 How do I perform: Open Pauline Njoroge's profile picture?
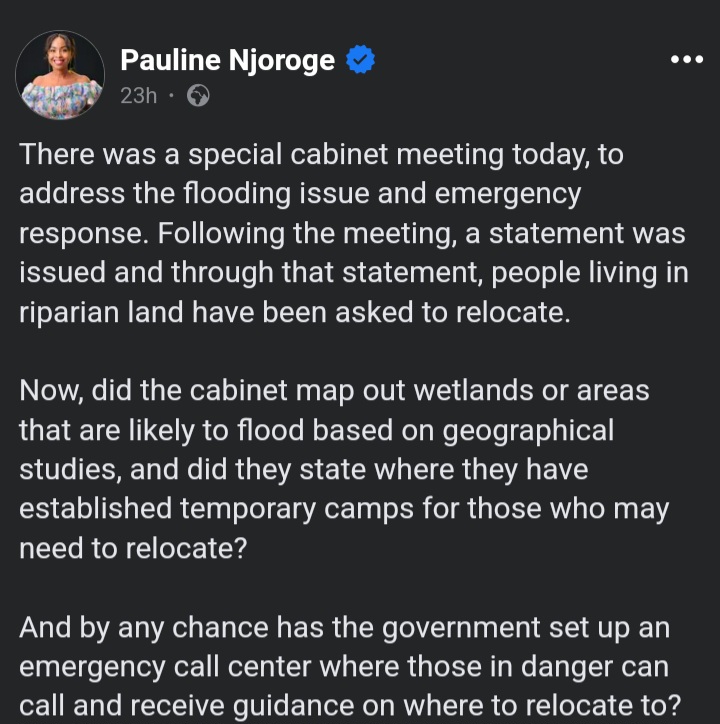point(60,75)
